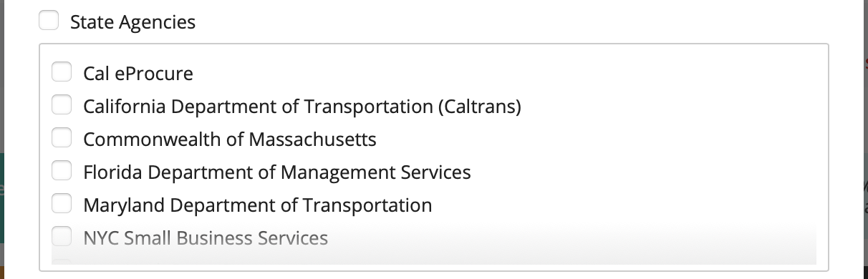Viewport: 868px width, 279px height.
Task: Toggle the Florida Department of Management Services checkbox
Action: (x=62, y=171)
